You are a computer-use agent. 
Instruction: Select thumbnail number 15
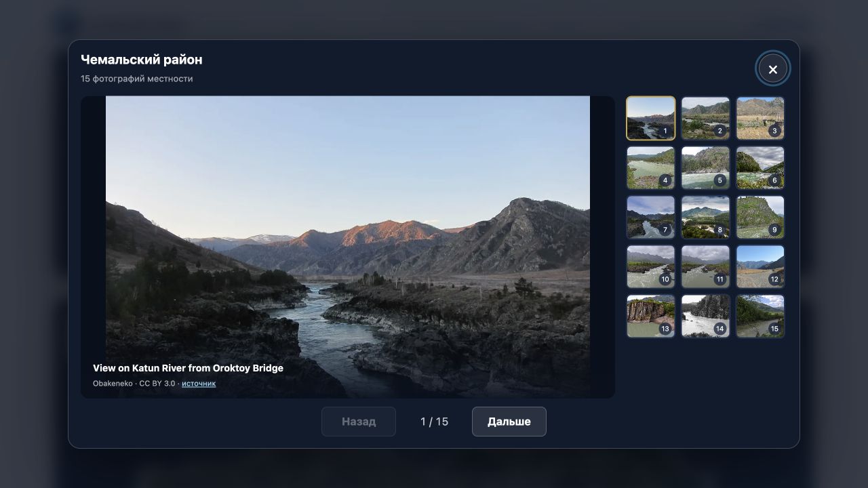click(x=760, y=316)
